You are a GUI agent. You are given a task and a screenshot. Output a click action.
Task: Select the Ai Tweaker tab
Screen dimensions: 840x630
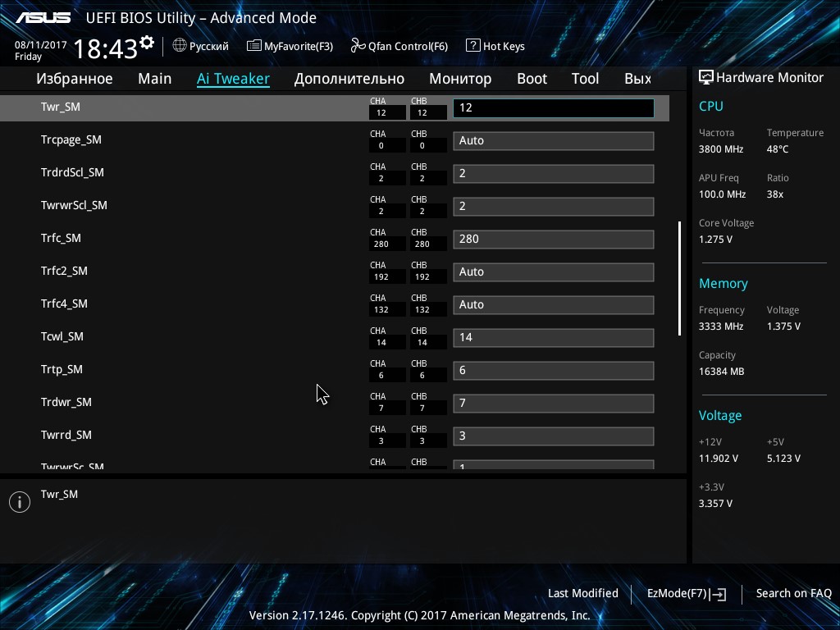tap(233, 79)
